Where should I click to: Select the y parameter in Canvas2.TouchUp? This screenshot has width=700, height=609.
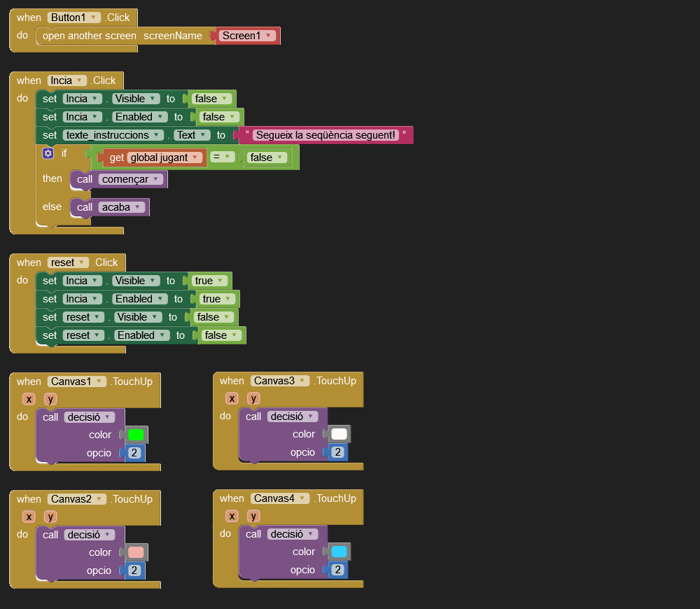tap(50, 517)
